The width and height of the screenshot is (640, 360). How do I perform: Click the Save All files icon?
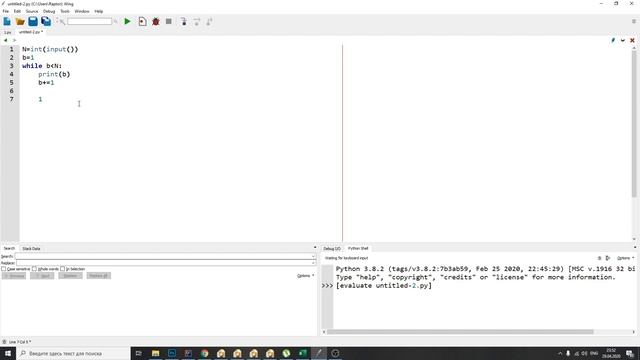click(x=46, y=22)
